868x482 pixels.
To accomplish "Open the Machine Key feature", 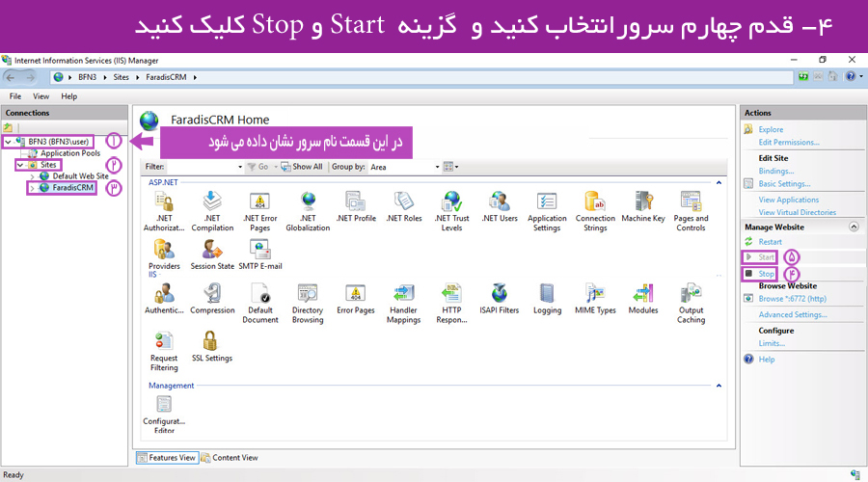I will pyautogui.click(x=643, y=207).
